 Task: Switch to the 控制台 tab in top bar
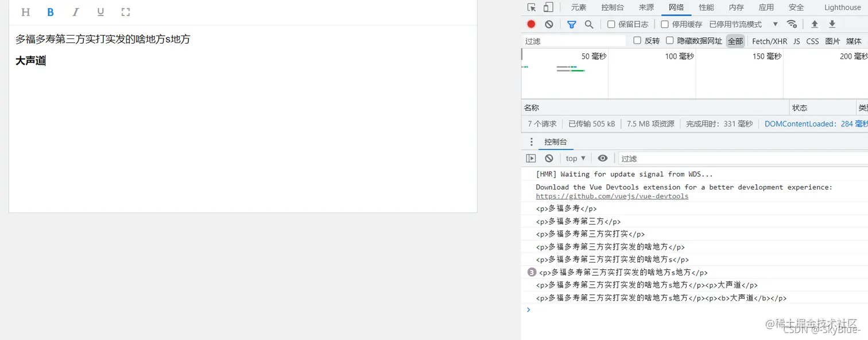[x=613, y=7]
